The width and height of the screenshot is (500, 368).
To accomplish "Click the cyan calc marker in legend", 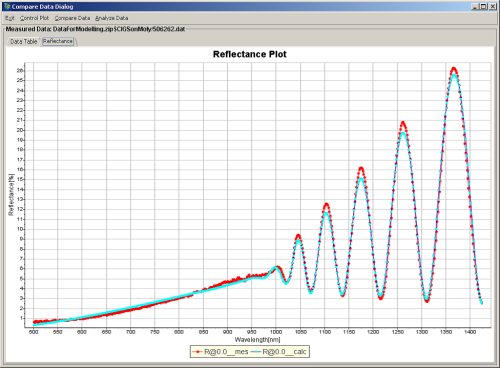I will click(256, 352).
